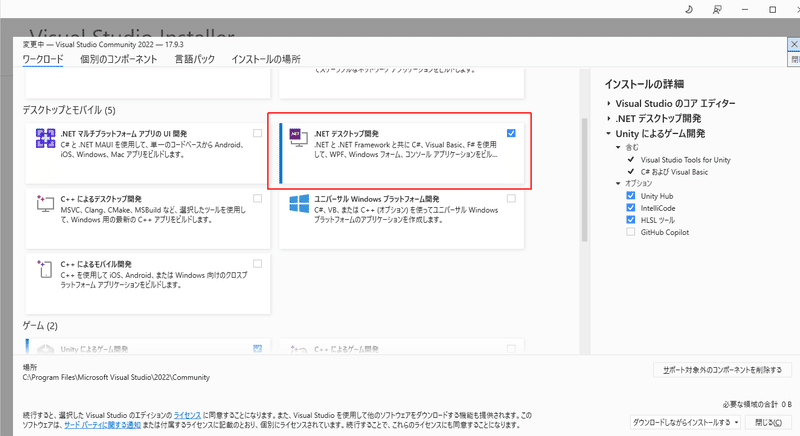Screen dimensions: 800x436
Task: Check ユニバーサル Windows プラットフォーム開発 workload
Action: point(511,198)
